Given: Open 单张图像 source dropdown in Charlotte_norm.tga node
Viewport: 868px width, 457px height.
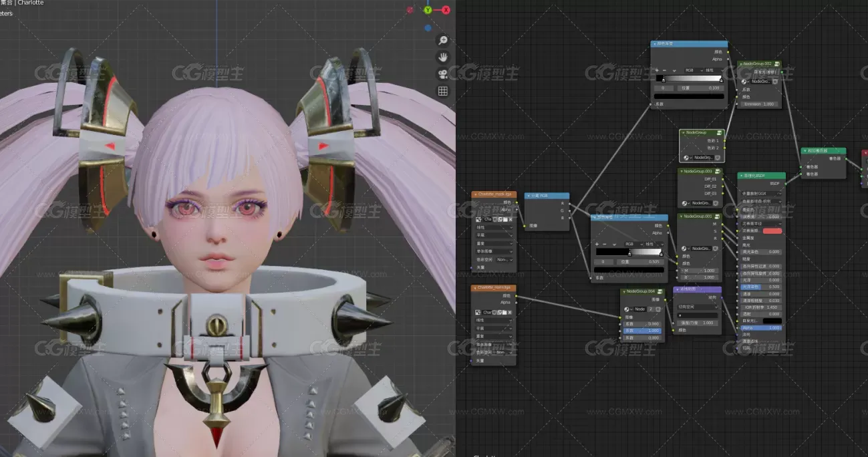Looking at the screenshot, I should [x=494, y=344].
